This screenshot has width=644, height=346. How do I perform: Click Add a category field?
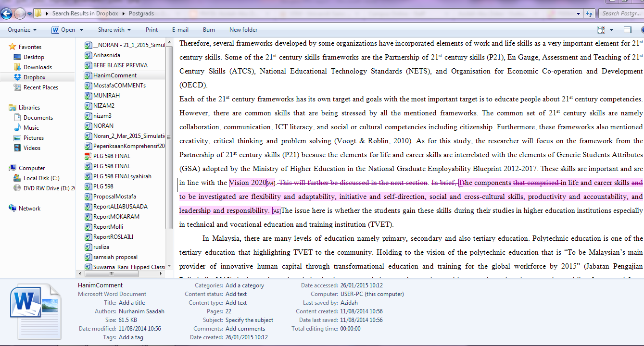(245, 285)
